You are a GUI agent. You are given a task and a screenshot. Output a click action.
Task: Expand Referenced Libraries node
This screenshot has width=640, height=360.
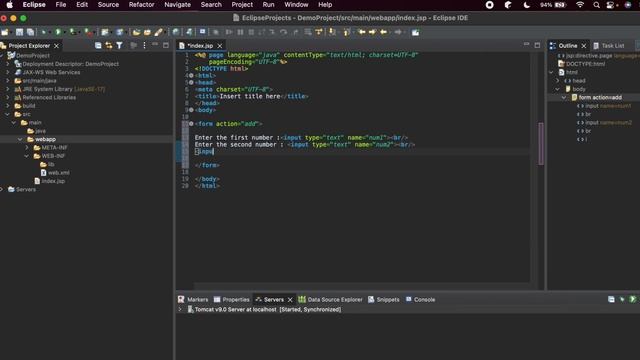(8, 97)
